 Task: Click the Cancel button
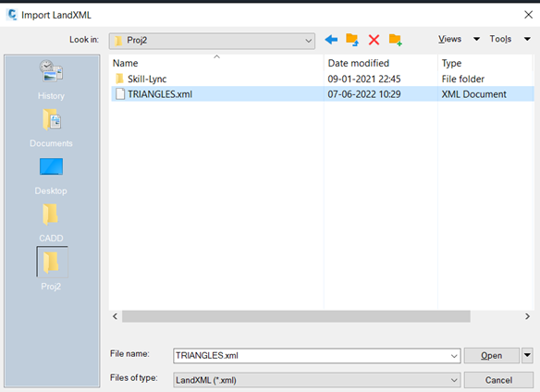click(498, 380)
